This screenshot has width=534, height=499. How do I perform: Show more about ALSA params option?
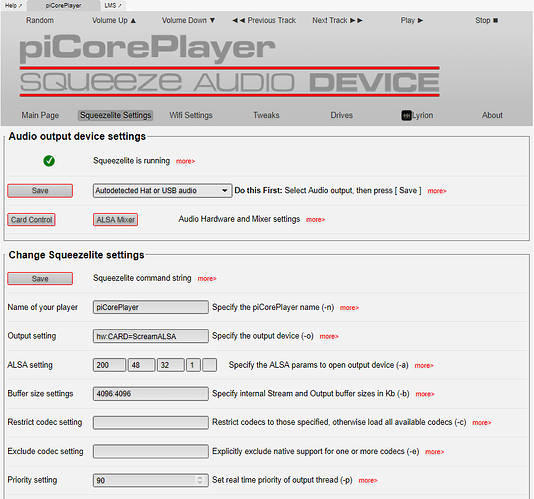424,365
